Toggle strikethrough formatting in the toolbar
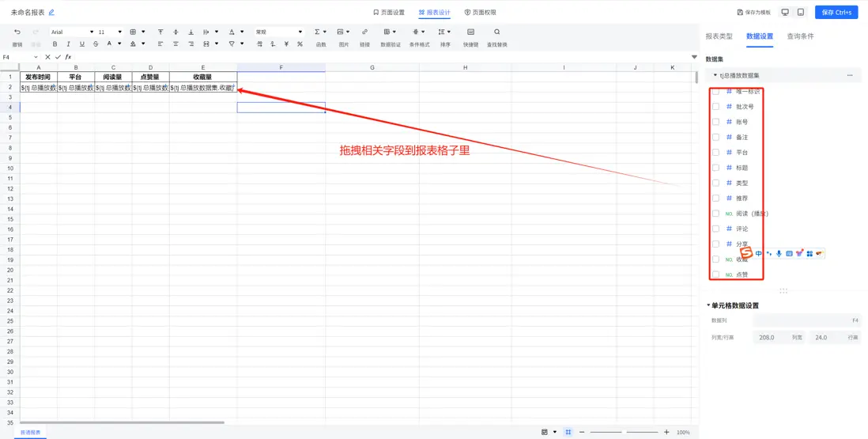The width and height of the screenshot is (868, 439). pos(95,44)
